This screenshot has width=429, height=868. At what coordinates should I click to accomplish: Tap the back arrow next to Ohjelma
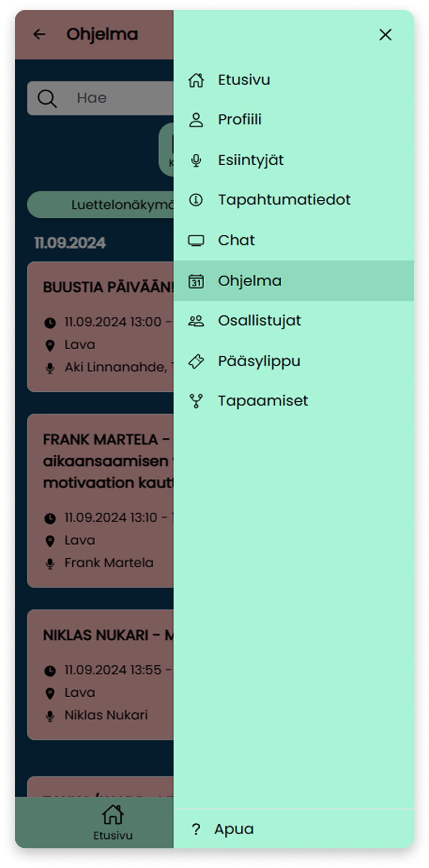coord(39,34)
